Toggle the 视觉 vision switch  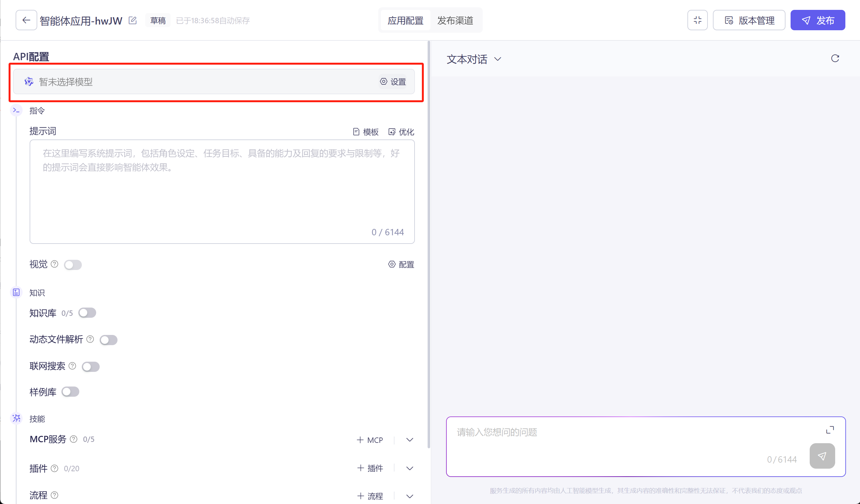click(73, 265)
